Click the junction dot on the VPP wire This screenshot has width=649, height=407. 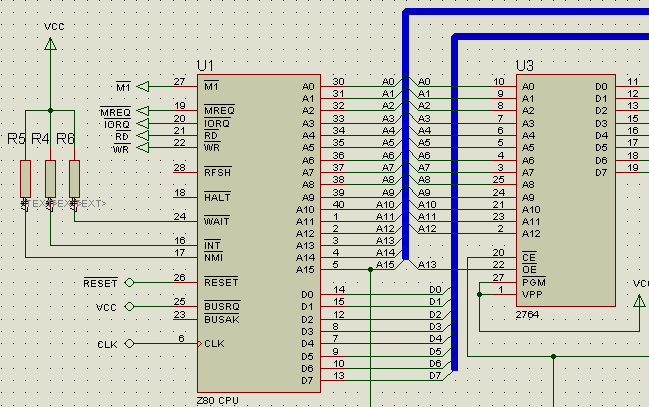pos(479,294)
